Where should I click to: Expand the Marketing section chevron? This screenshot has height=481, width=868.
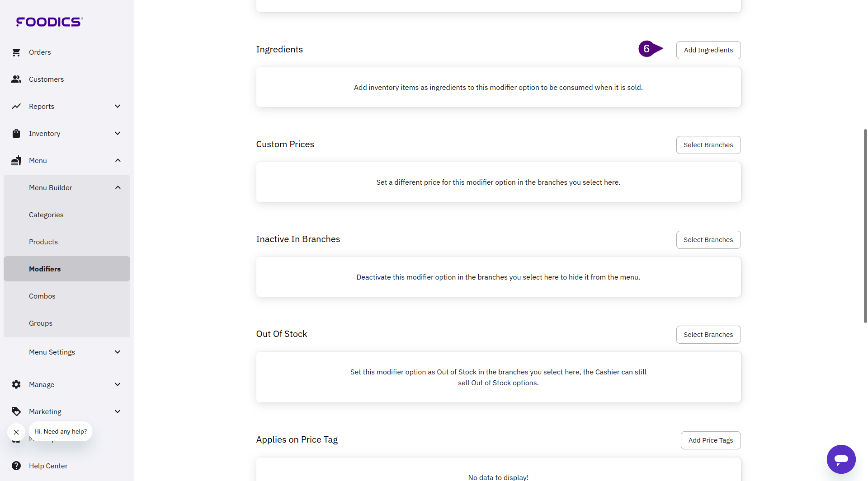pyautogui.click(x=118, y=412)
